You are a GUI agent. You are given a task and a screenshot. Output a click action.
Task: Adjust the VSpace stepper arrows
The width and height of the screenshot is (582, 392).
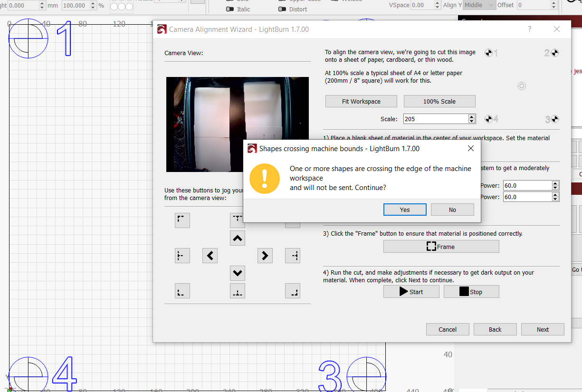(x=437, y=5)
